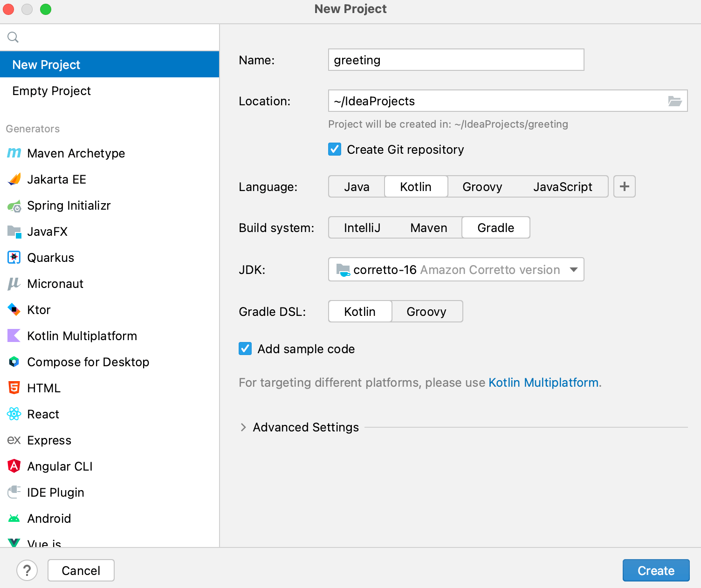Open the React generator
The image size is (701, 588).
tap(43, 414)
